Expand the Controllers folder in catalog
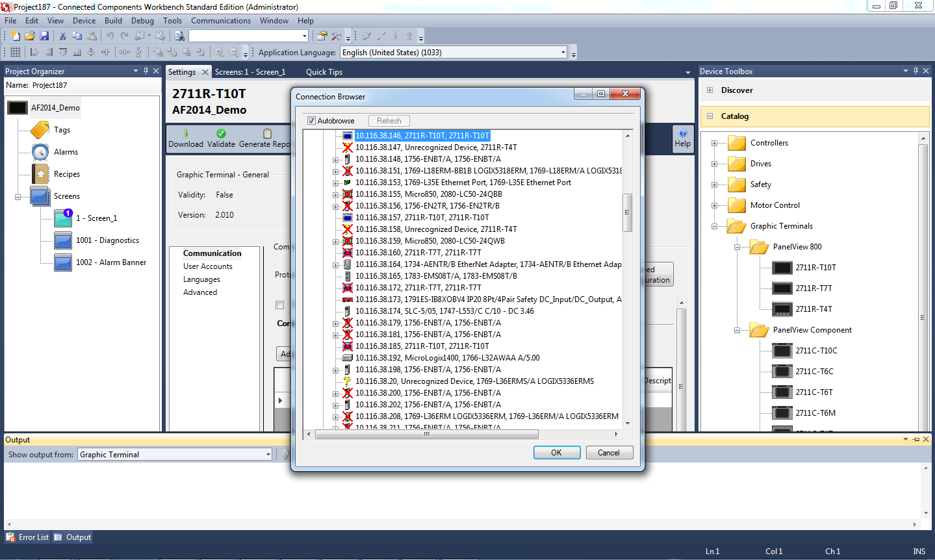Viewport: 935px width, 560px height. click(714, 144)
